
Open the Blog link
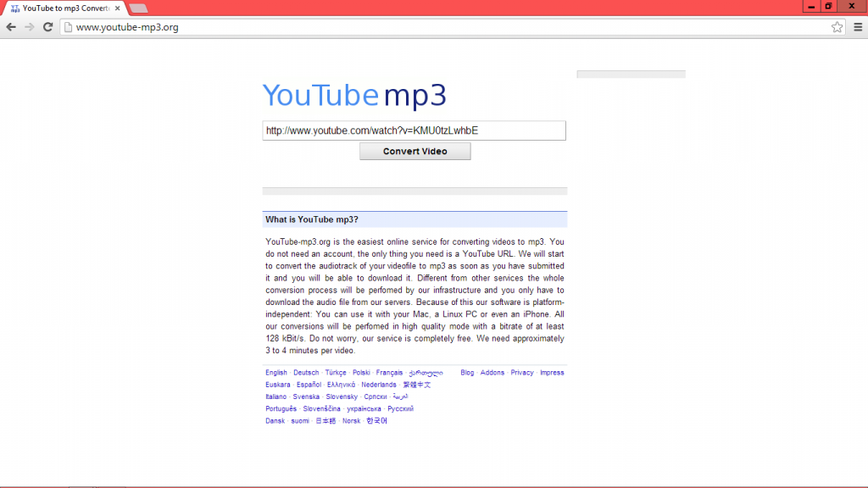(x=467, y=373)
